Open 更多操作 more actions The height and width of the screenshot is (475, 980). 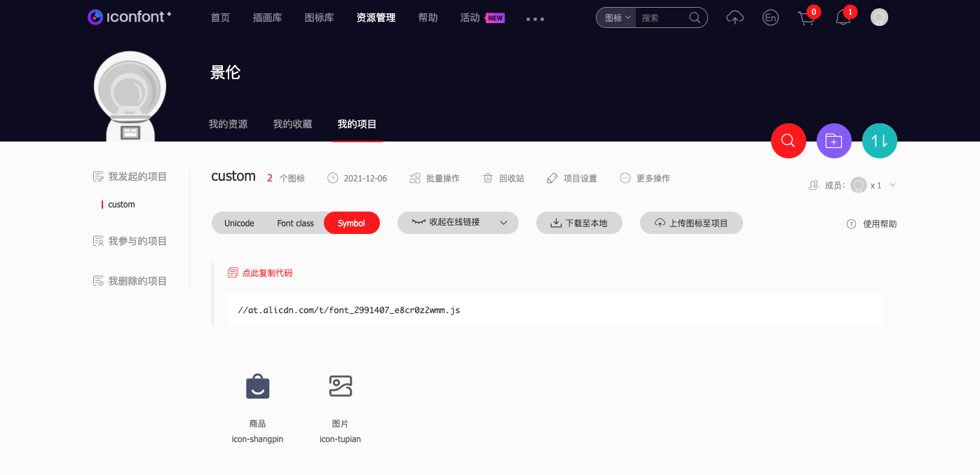point(645,178)
